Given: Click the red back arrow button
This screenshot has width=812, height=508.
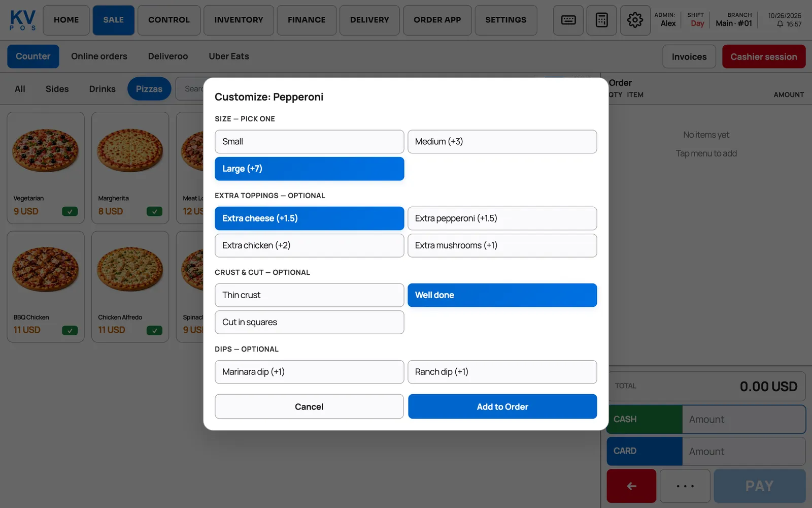Looking at the screenshot, I should pyautogui.click(x=631, y=486).
